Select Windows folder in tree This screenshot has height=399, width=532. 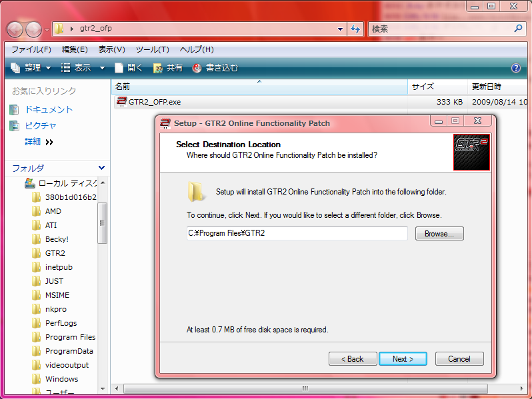pyautogui.click(x=62, y=379)
